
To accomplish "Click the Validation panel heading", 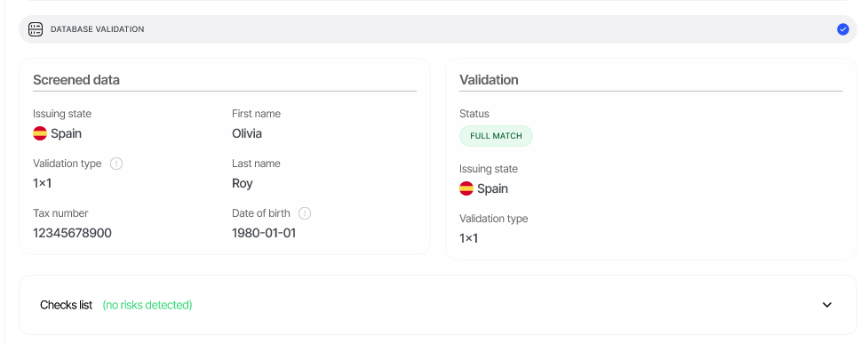I will (489, 80).
